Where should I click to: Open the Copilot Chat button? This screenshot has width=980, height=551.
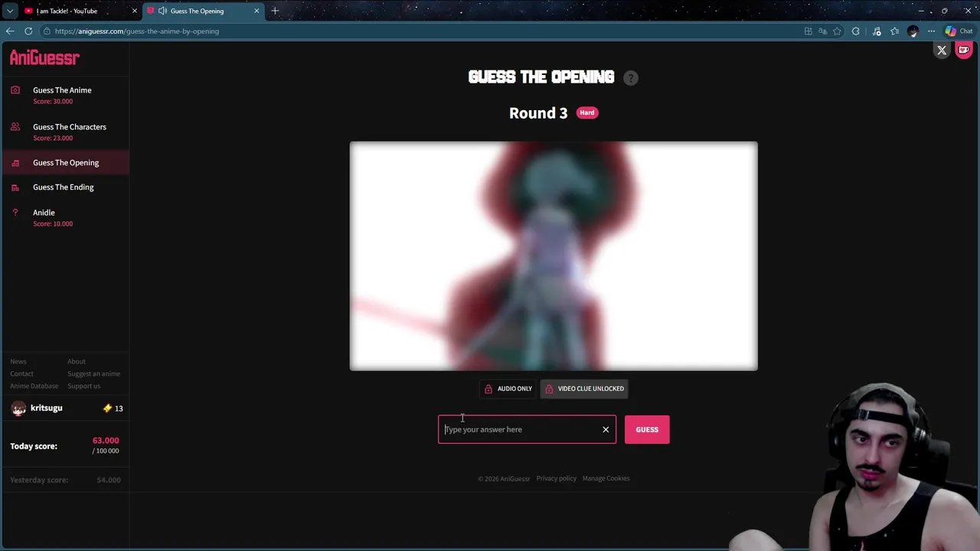click(x=958, y=31)
